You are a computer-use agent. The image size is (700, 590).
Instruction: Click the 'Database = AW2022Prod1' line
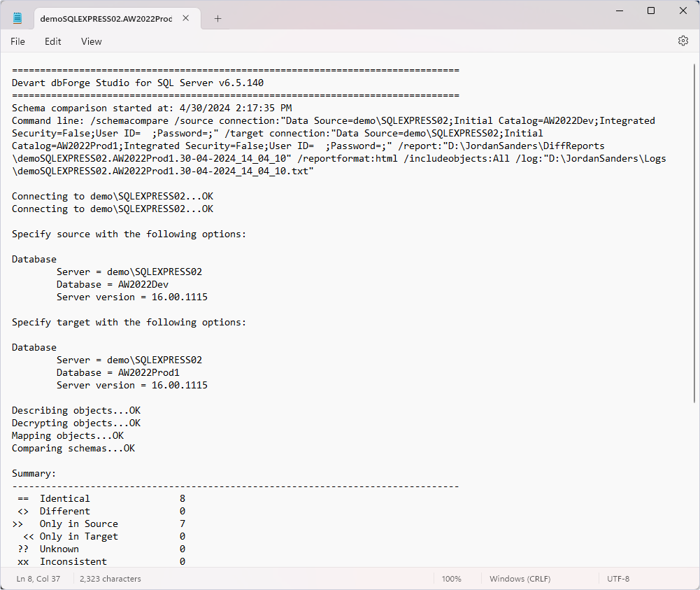coord(118,372)
